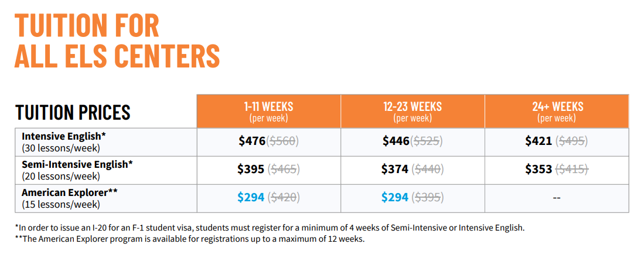The height and width of the screenshot is (257, 644).
Task: Click the blue $294 price under 1-11 weeks
Action: (x=251, y=197)
